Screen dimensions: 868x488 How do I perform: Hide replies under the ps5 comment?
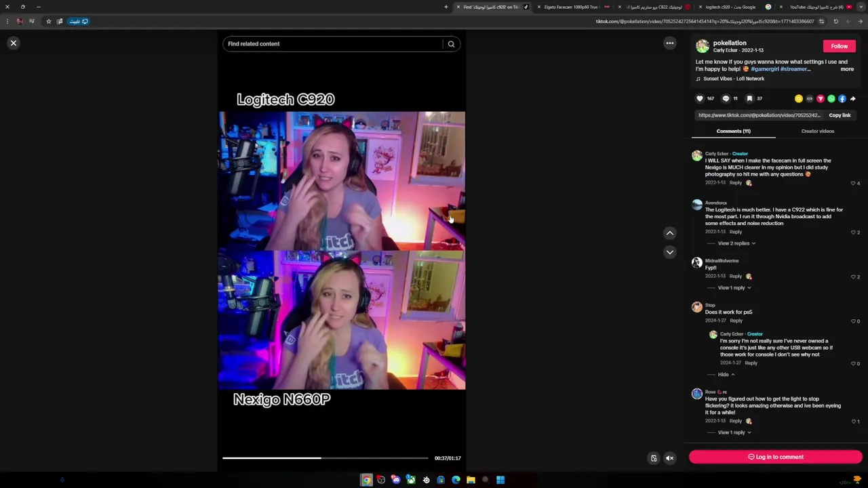(x=726, y=375)
